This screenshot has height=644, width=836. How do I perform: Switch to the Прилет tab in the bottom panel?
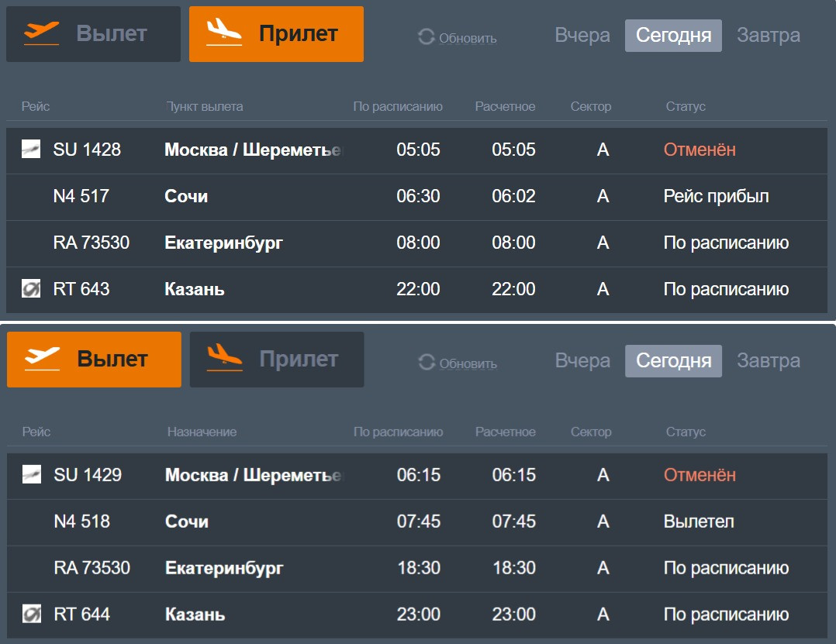coord(277,360)
